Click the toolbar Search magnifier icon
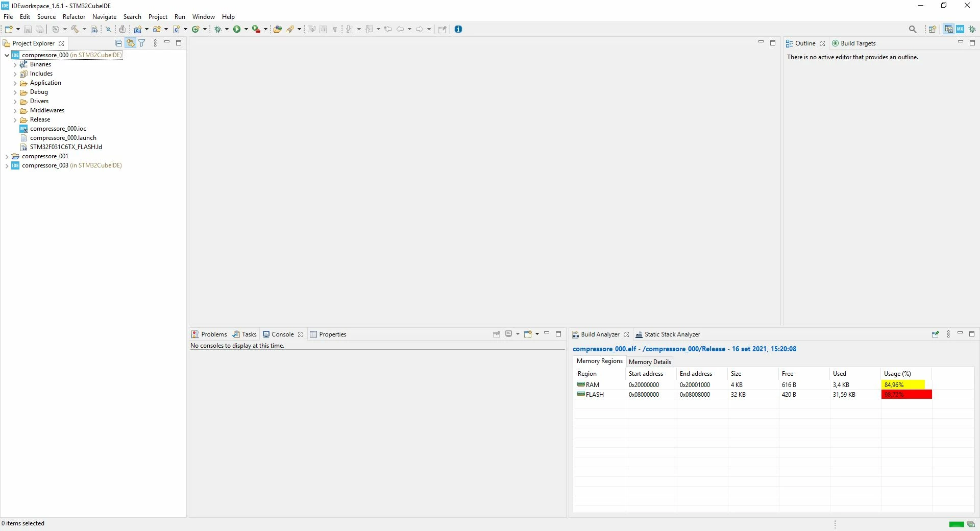The image size is (980, 531). coord(913,29)
